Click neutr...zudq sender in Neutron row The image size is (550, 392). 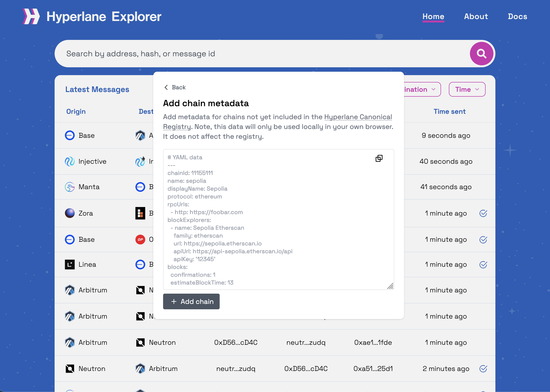coord(236,369)
